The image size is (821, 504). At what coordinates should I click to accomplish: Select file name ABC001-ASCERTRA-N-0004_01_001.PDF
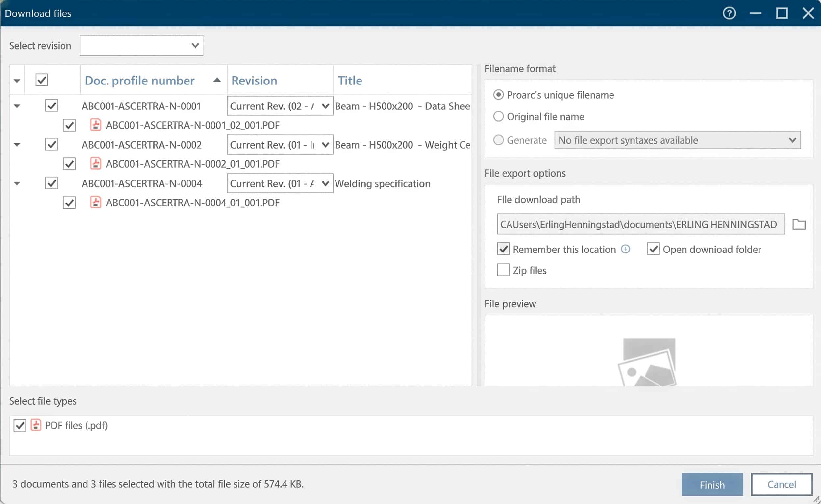(192, 203)
